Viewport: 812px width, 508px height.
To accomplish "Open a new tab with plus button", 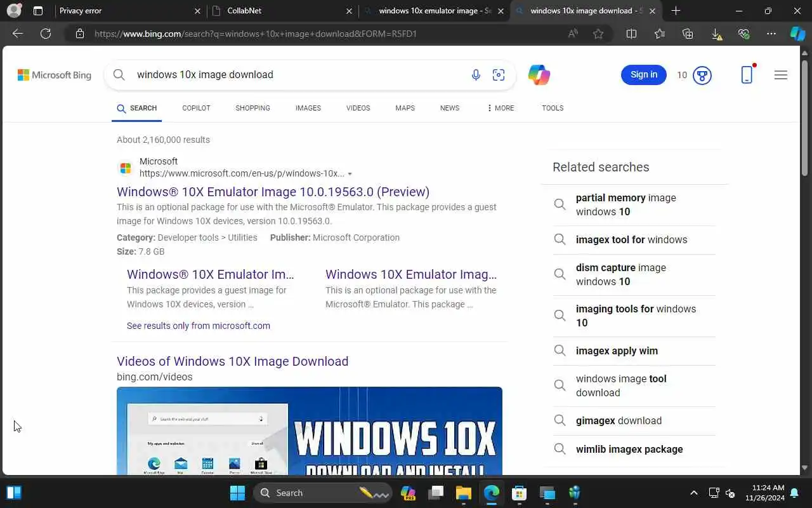I will (x=676, y=11).
